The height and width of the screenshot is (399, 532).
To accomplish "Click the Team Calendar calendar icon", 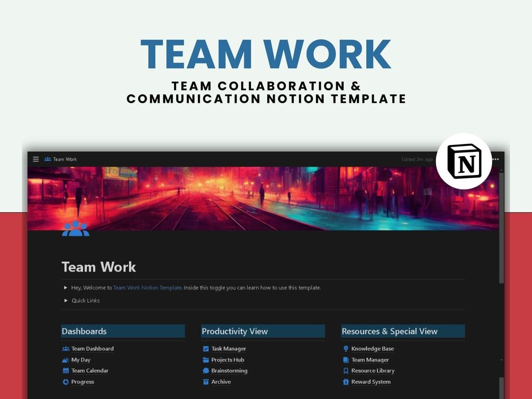I will click(66, 370).
